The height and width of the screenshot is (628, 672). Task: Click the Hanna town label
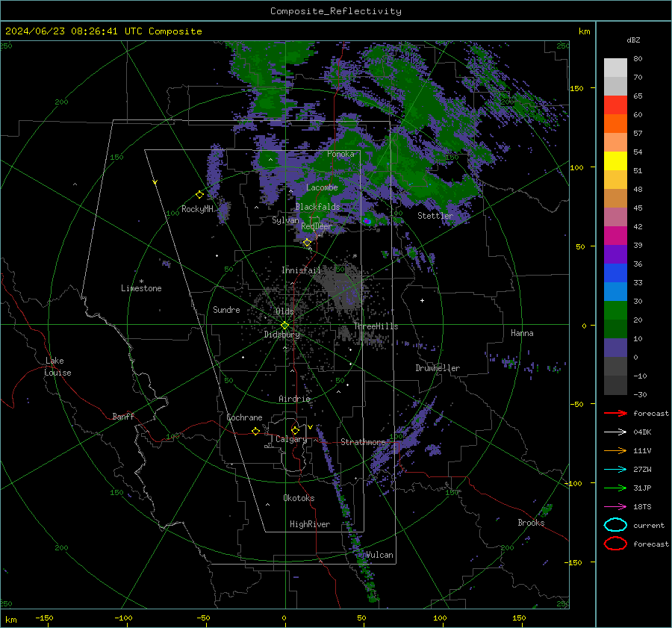(522, 333)
